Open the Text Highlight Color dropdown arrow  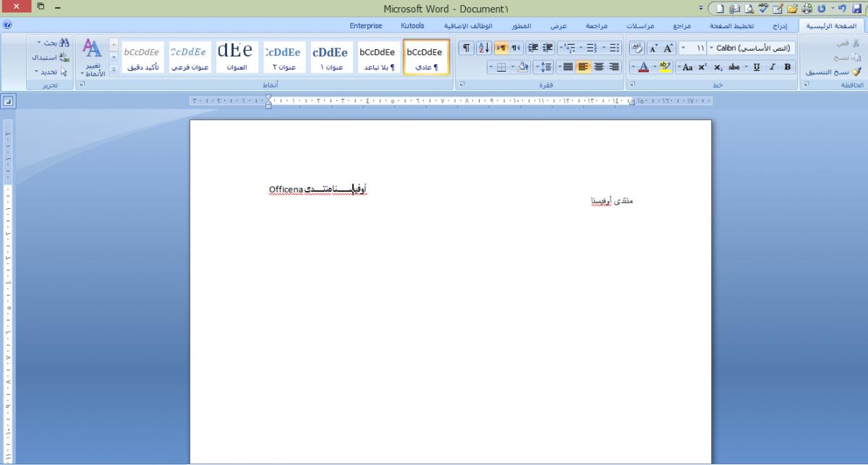[655, 67]
